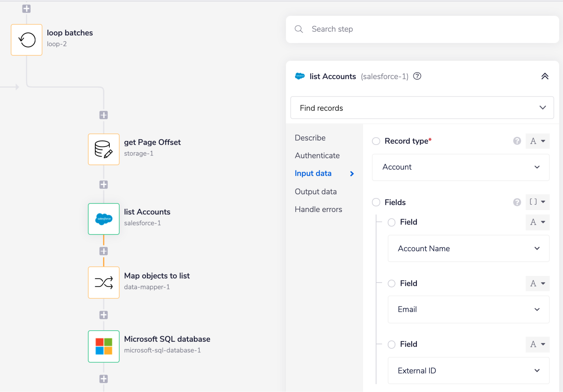Open the Handle errors section
Viewport: 563px width, 392px height.
point(318,209)
